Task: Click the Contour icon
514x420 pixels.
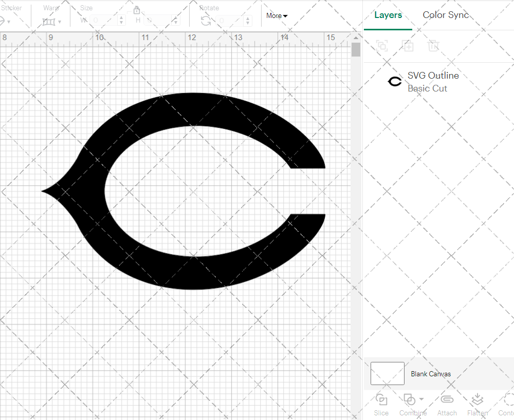Action: tap(508, 400)
